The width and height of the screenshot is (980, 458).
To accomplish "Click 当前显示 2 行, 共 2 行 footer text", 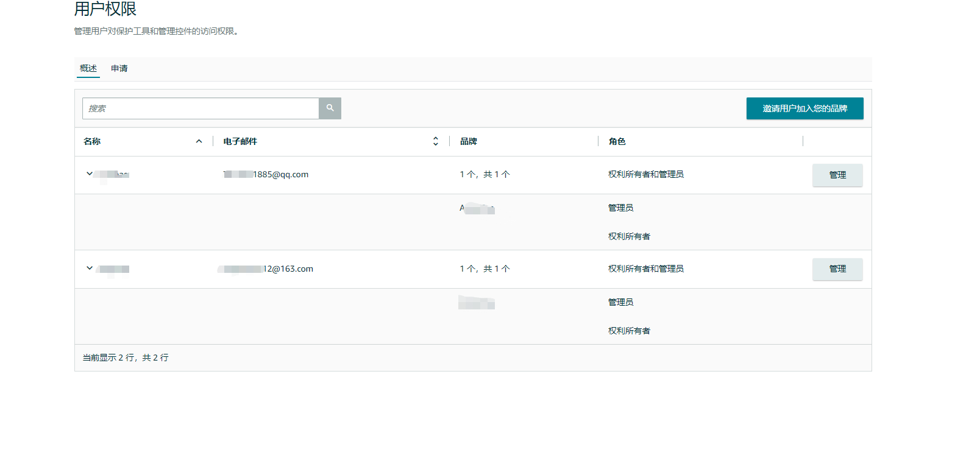I will [126, 358].
